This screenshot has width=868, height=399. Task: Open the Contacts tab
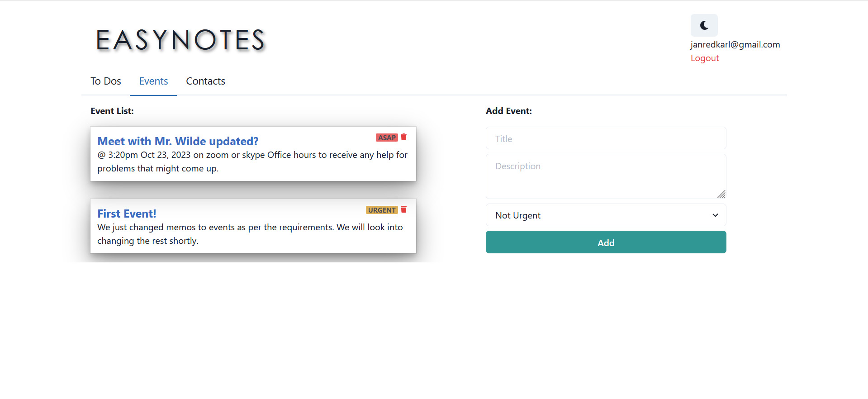click(x=205, y=81)
